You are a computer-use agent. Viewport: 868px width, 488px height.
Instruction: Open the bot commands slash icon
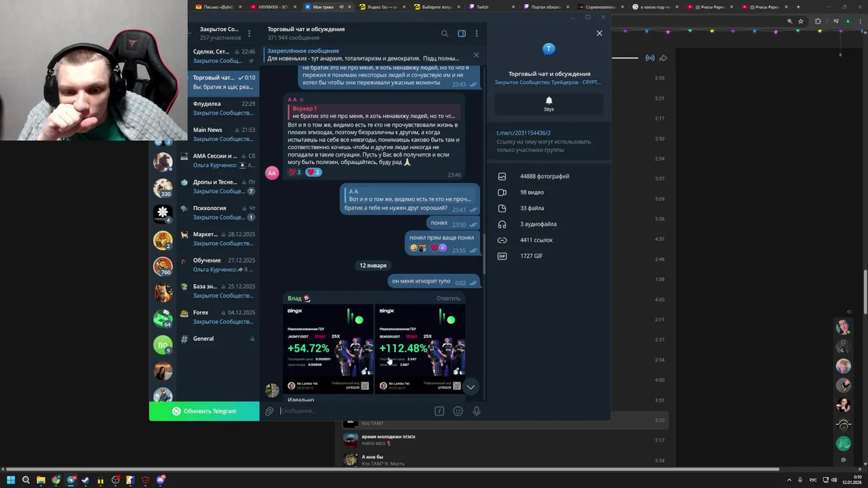pyautogui.click(x=439, y=411)
